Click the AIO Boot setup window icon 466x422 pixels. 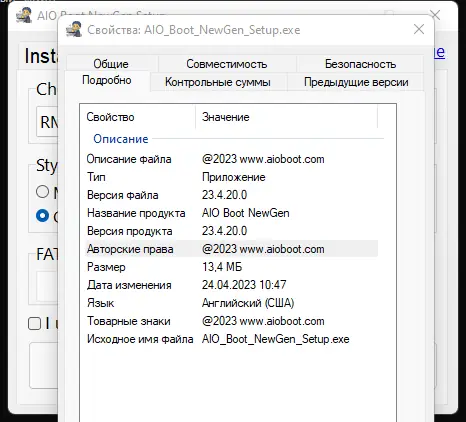pyautogui.click(x=24, y=15)
